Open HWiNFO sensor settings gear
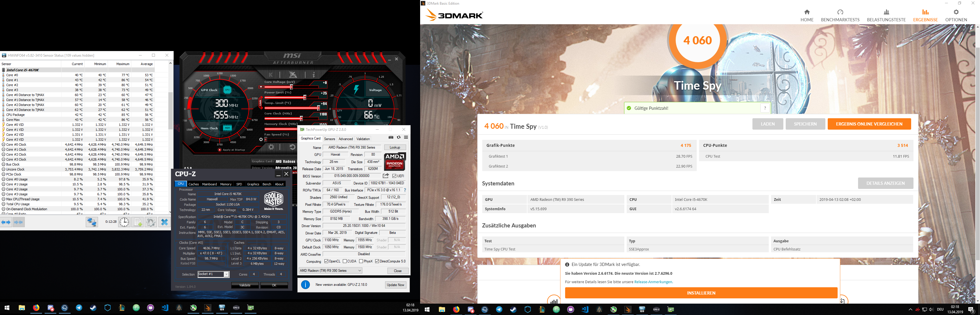This screenshot has height=315, width=980. [151, 222]
